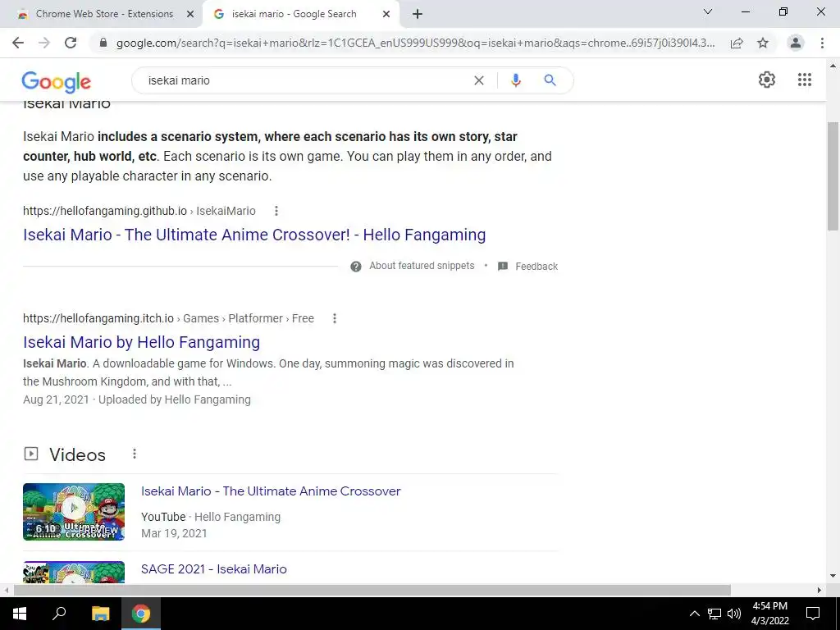Start voice search with microphone
This screenshot has height=630, width=840.
click(515, 80)
